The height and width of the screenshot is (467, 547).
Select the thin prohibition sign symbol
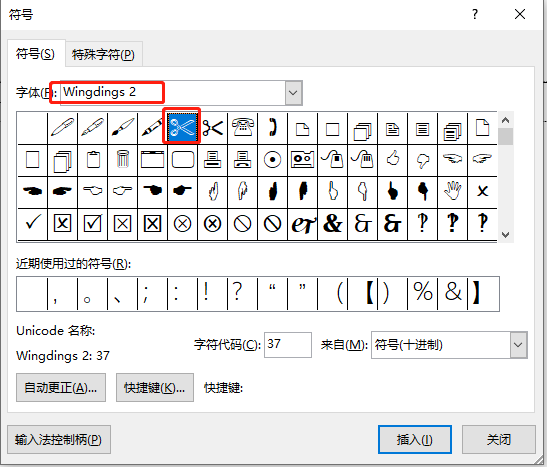[x=242, y=224]
